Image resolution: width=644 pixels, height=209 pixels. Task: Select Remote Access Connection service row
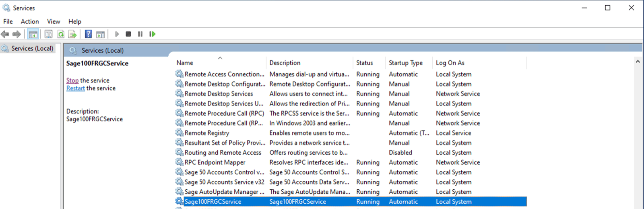[x=351, y=74]
